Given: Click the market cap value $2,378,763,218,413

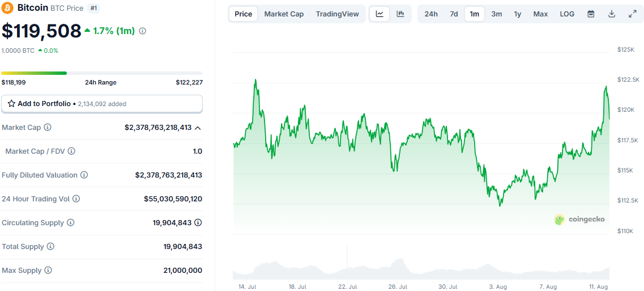Looking at the screenshot, I should (158, 128).
